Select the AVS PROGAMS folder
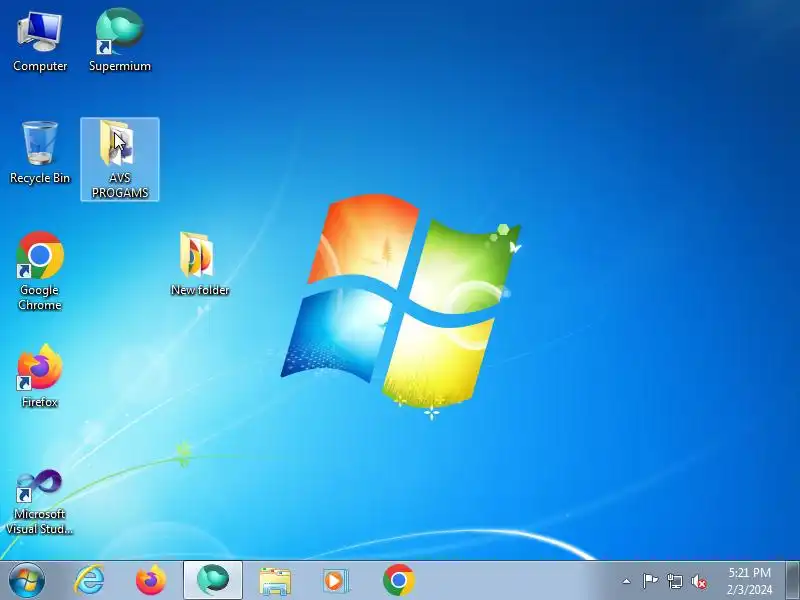 (x=120, y=159)
